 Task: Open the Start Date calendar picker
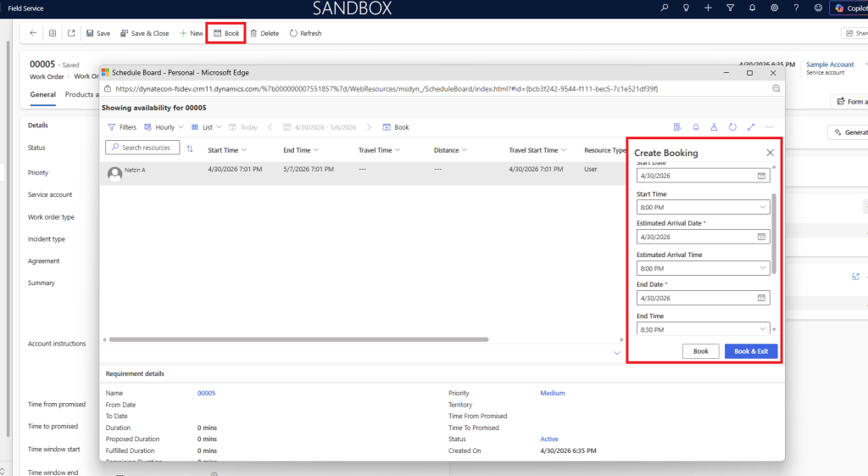761,176
